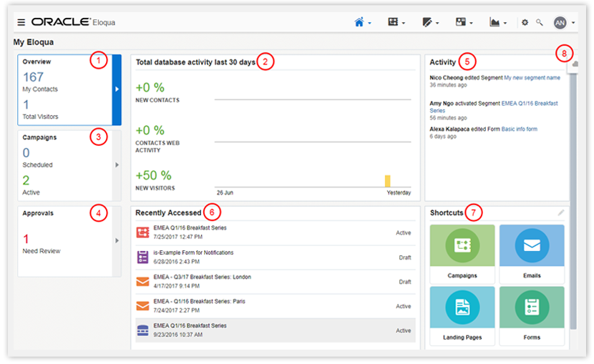Open the Audience contacts icon menu
Viewport: 594px width, 364px height.
461,22
